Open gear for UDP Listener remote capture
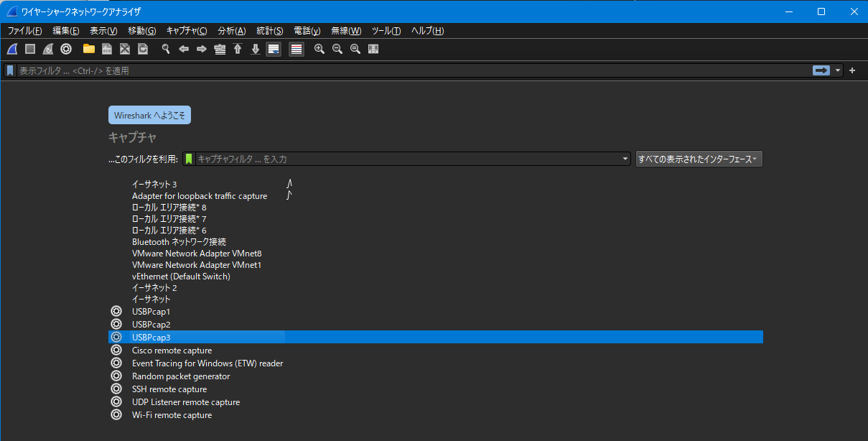The image size is (868, 441). [x=116, y=402]
